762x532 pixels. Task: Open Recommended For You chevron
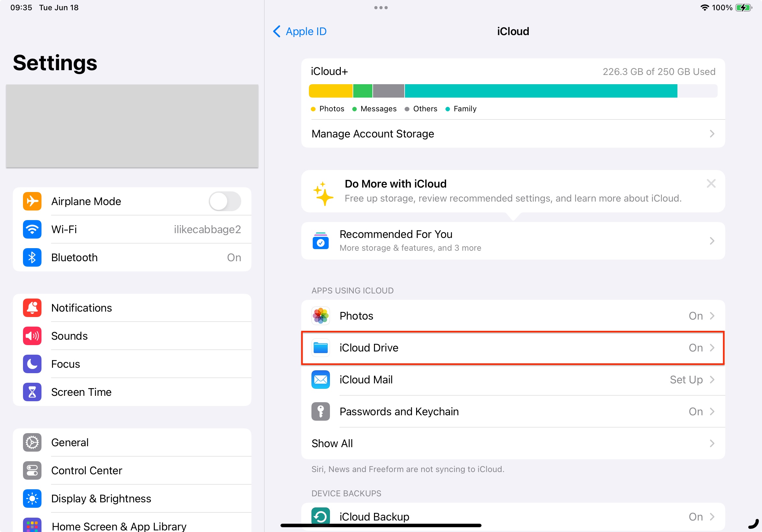712,241
